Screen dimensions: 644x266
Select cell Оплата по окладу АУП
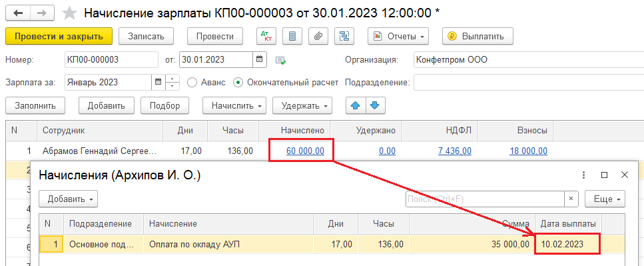[x=228, y=244]
